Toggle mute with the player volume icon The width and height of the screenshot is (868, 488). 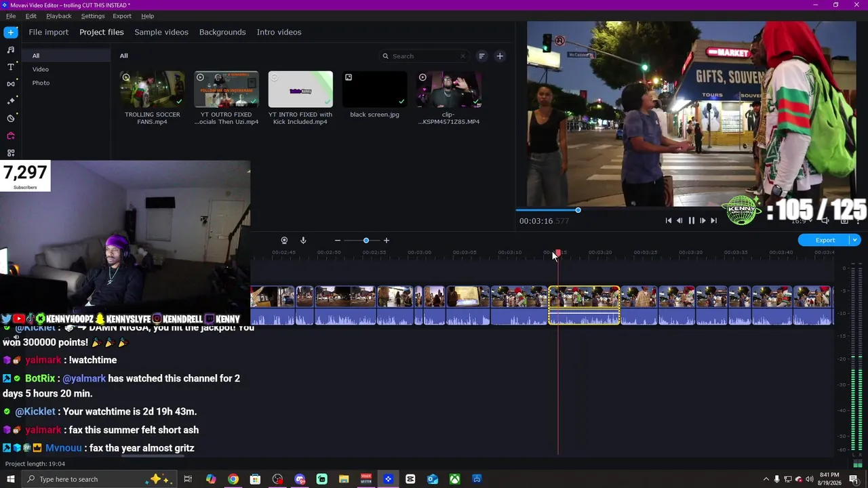click(x=825, y=220)
